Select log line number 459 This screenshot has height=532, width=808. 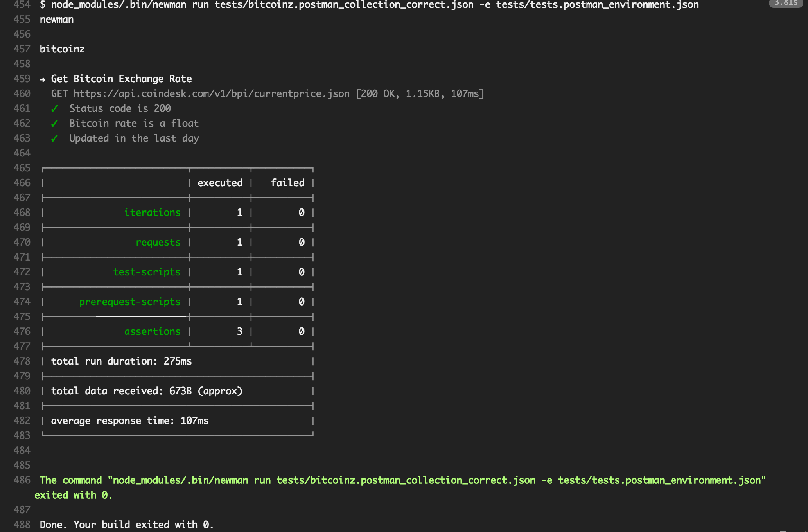click(22, 79)
